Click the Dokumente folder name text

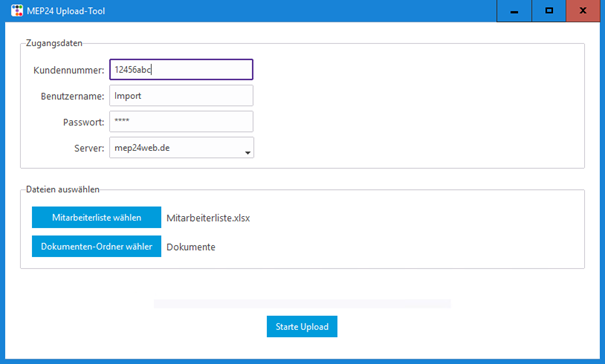(191, 247)
